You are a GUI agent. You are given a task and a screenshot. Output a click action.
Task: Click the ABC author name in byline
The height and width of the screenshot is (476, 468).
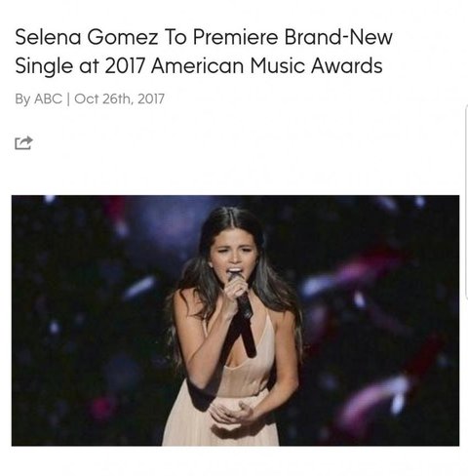[x=48, y=99]
